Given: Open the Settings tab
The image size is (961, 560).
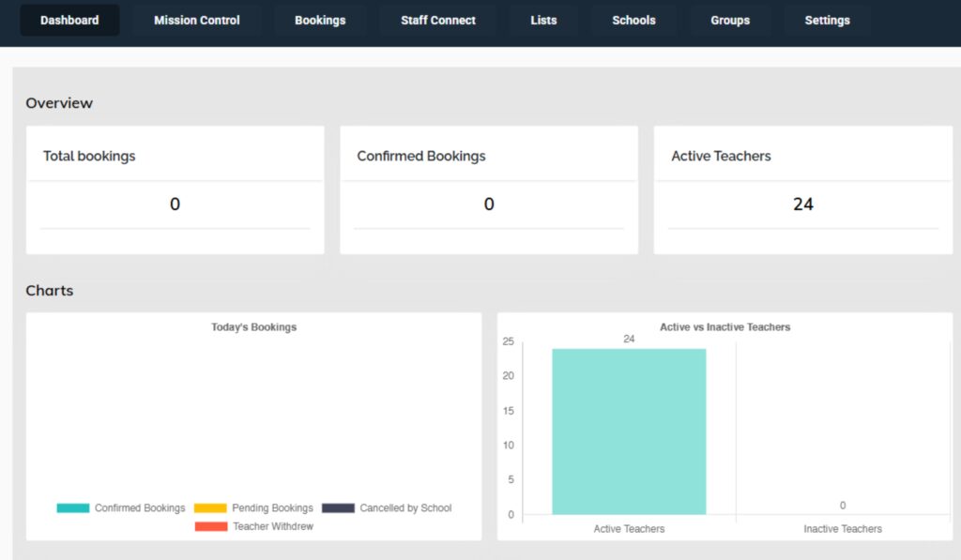Looking at the screenshot, I should 827,20.
